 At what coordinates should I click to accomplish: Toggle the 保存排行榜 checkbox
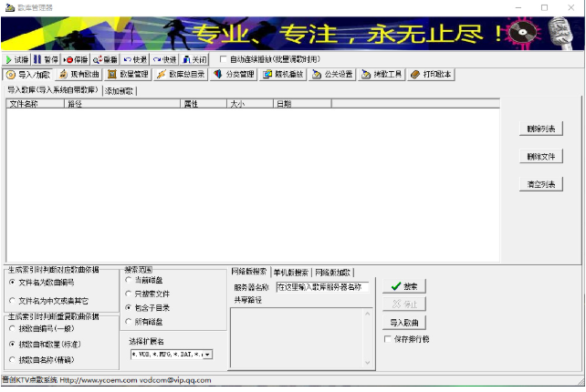click(388, 339)
